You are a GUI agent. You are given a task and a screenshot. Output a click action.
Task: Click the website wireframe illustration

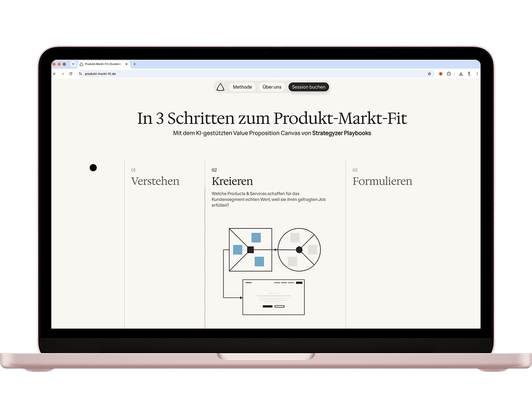[273, 297]
